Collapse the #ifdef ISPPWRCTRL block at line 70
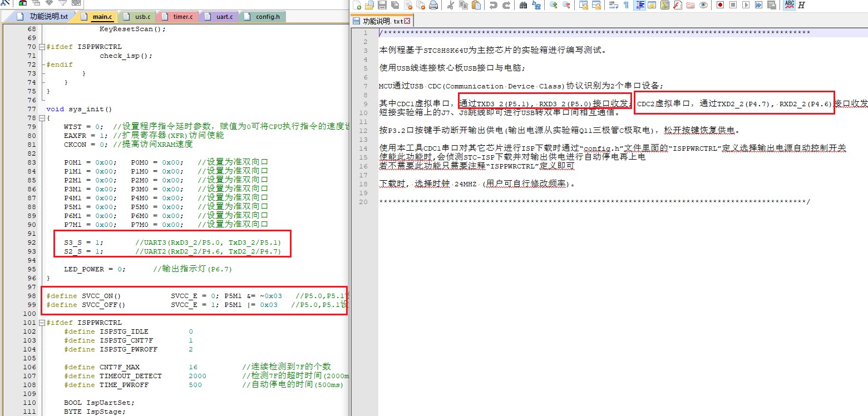The height and width of the screenshot is (416, 868). (x=42, y=47)
